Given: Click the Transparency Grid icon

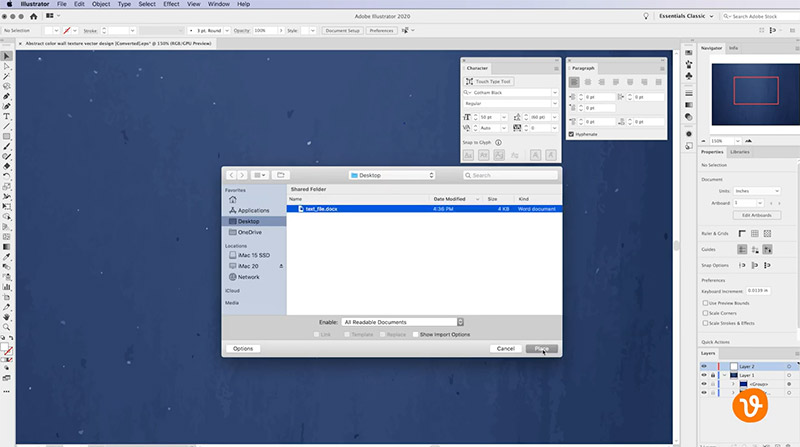Looking at the screenshot, I should click(x=767, y=234).
